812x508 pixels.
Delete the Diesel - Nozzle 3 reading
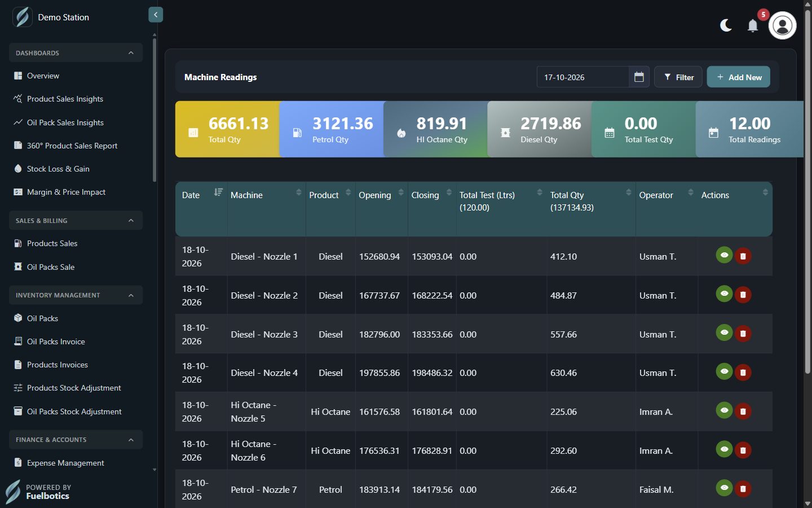click(x=743, y=334)
